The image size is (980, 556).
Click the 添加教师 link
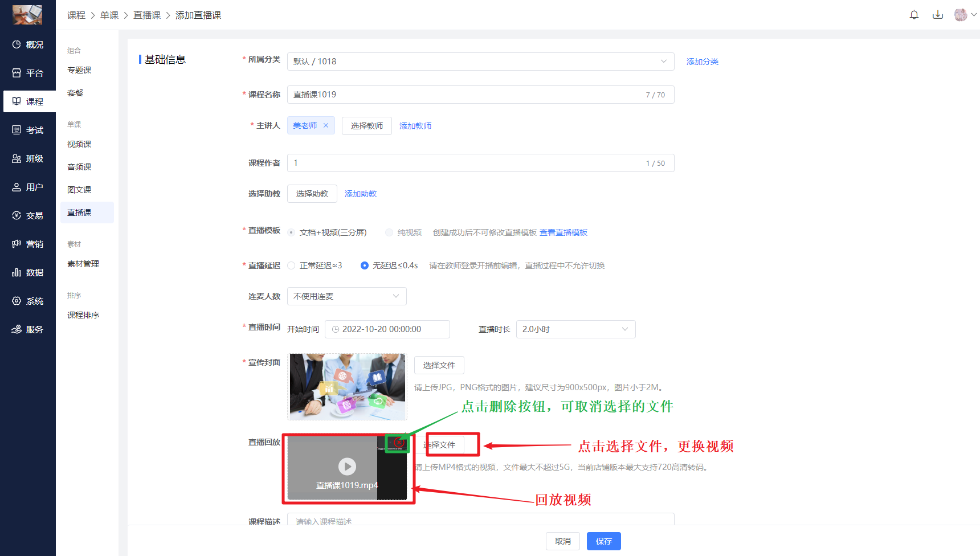(415, 126)
